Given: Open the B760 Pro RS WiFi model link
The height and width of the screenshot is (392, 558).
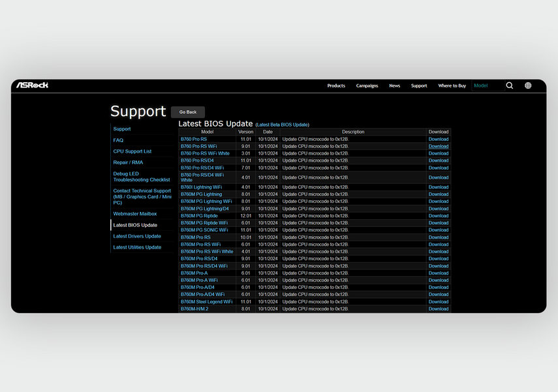Looking at the screenshot, I should (198, 146).
